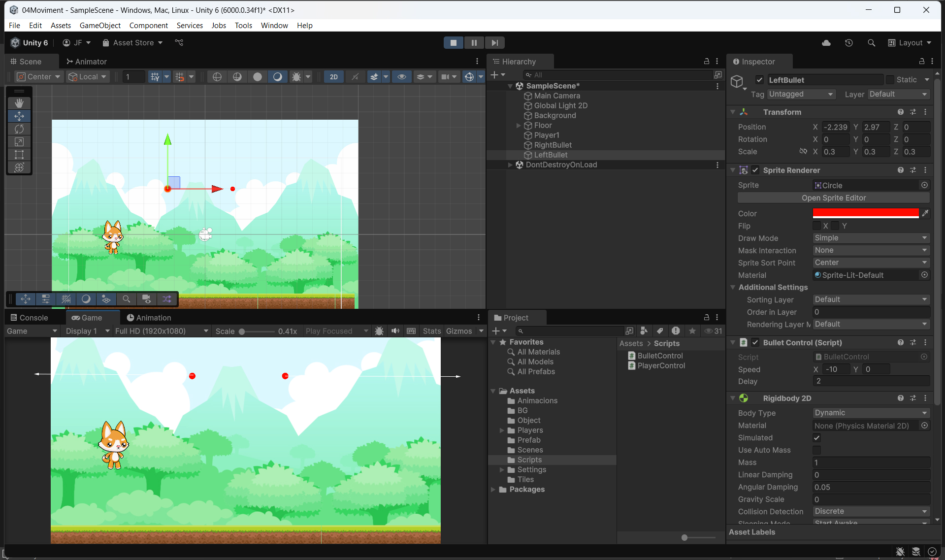
Task: Open the GameObject menu
Action: 100,25
